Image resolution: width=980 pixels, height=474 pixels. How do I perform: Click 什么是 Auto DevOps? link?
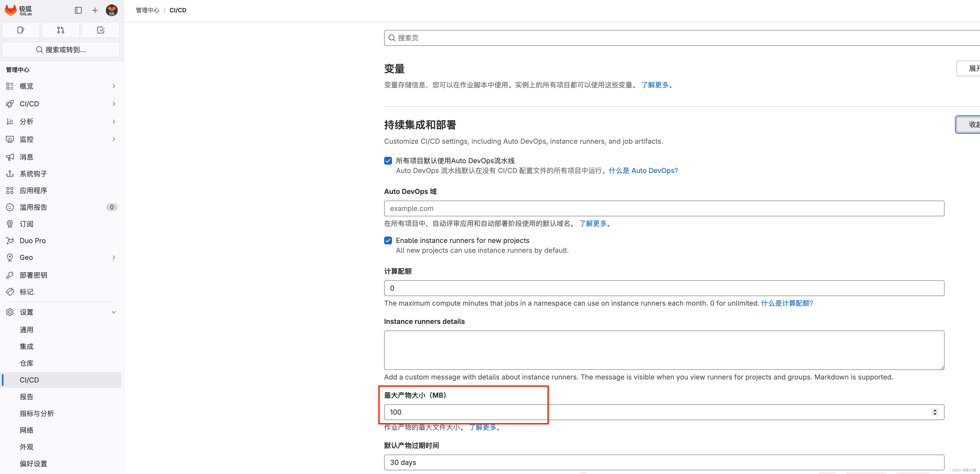[643, 171]
